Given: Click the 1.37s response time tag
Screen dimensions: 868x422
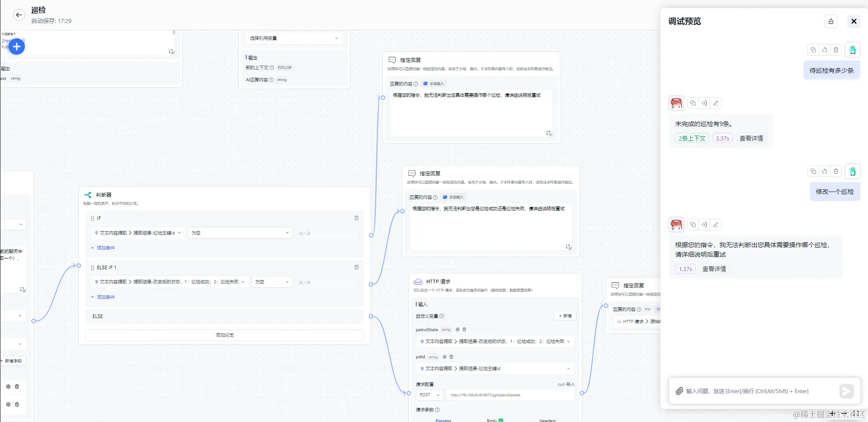Looking at the screenshot, I should click(x=685, y=269).
